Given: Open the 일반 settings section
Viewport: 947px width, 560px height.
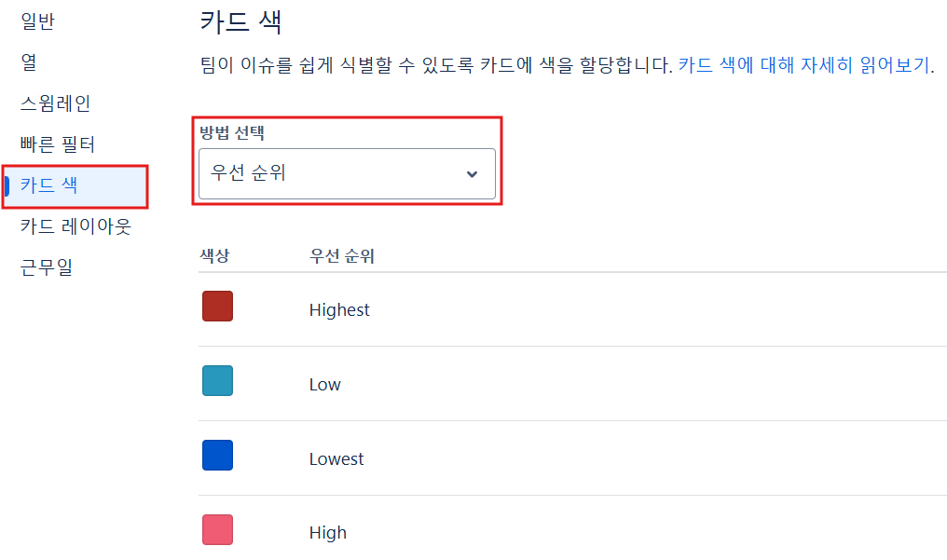Looking at the screenshot, I should 37,21.
